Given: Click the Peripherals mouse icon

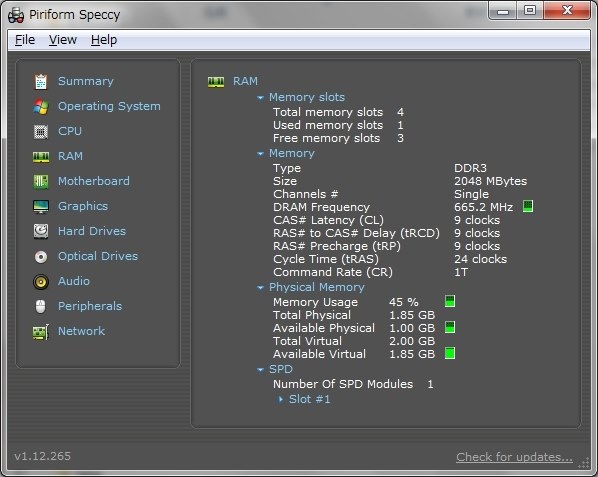Looking at the screenshot, I should [41, 307].
